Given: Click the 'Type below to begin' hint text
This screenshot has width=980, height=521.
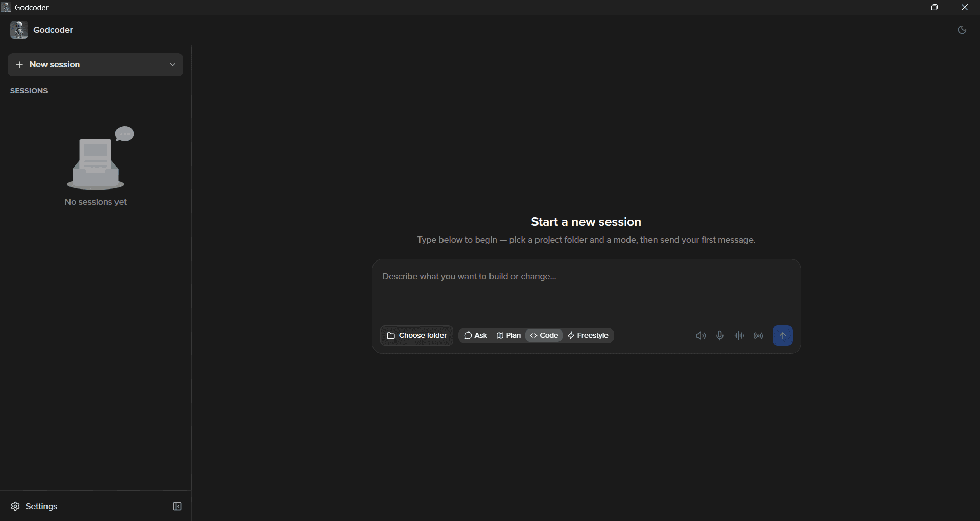Looking at the screenshot, I should click(x=586, y=240).
